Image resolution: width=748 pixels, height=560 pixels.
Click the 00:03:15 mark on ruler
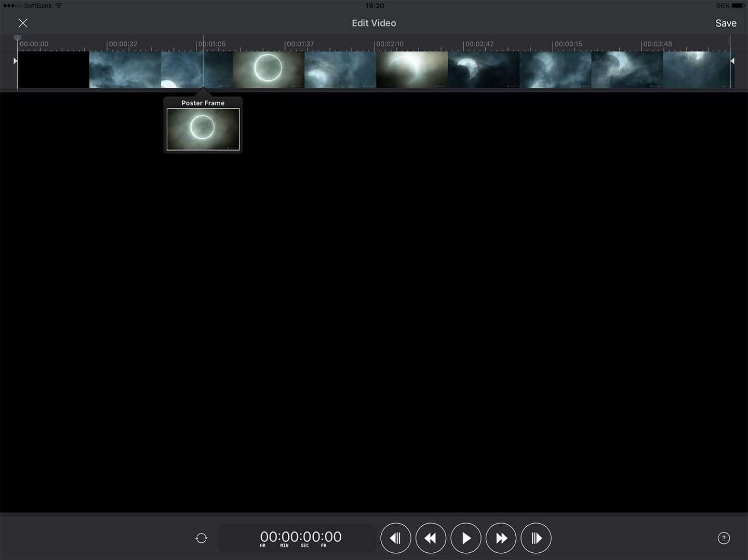[x=568, y=44]
